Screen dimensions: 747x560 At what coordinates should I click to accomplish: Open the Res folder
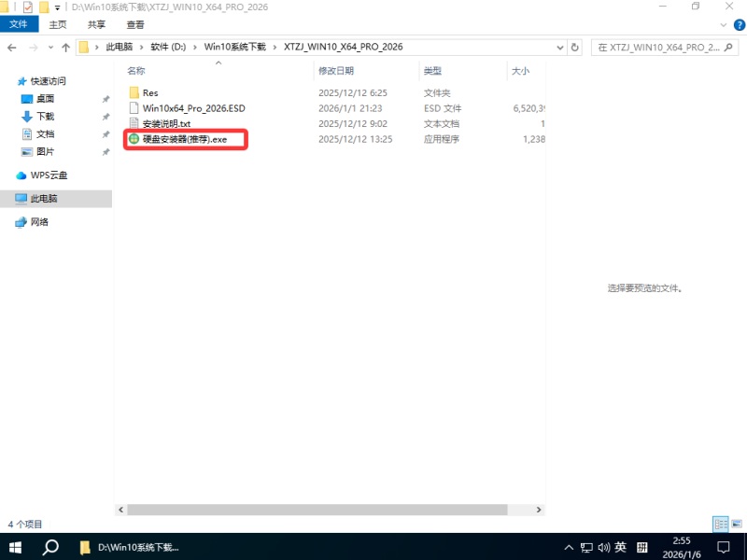[149, 92]
